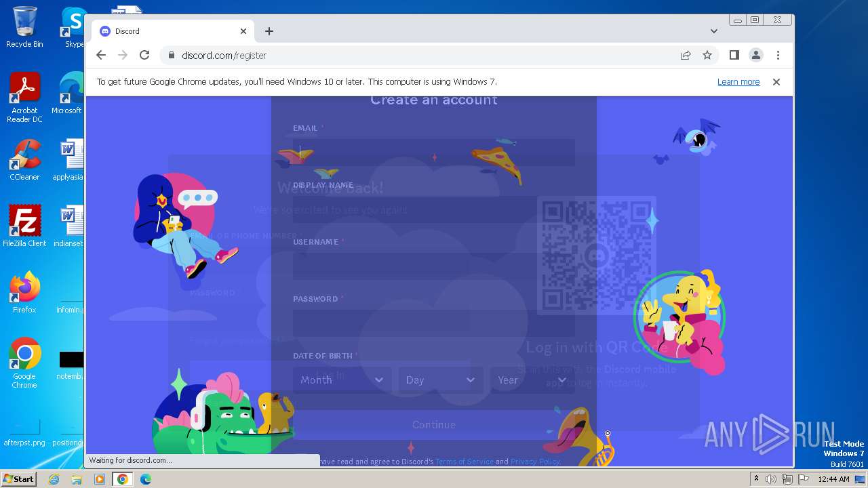The width and height of the screenshot is (868, 488).
Task: Open the volume control in the tray
Action: (x=771, y=479)
